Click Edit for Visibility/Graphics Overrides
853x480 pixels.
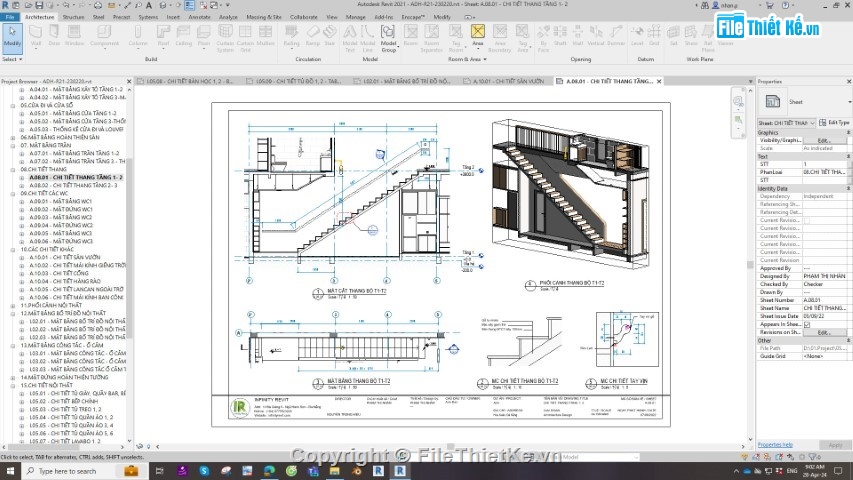click(824, 140)
